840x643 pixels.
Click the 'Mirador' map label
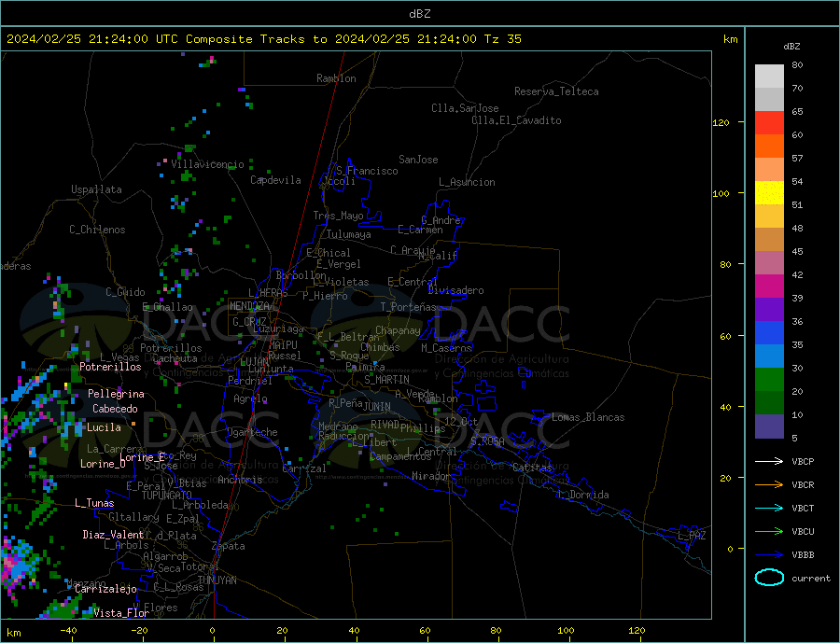point(431,476)
